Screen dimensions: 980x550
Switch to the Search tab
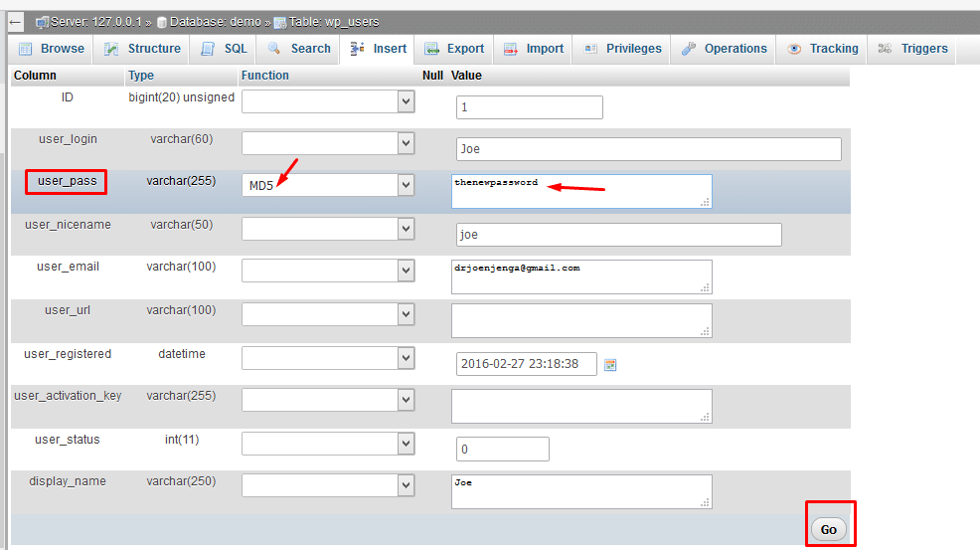tap(299, 49)
